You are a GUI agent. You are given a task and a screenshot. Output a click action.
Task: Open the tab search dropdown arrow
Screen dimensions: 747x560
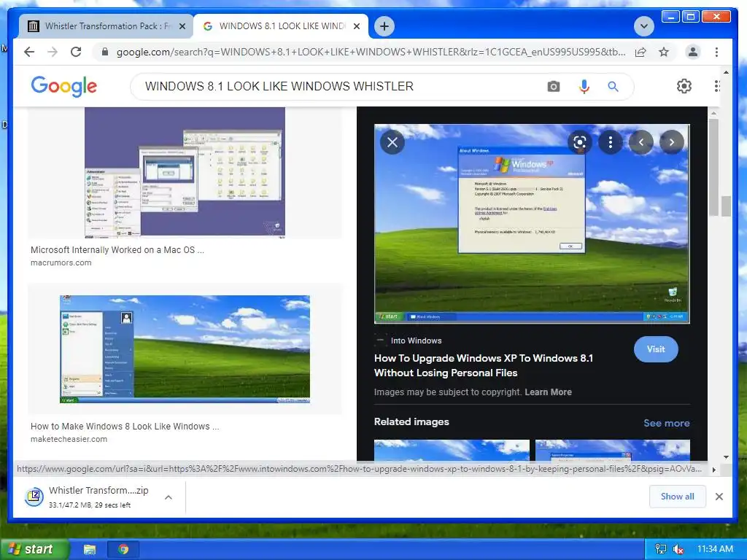[x=643, y=26]
